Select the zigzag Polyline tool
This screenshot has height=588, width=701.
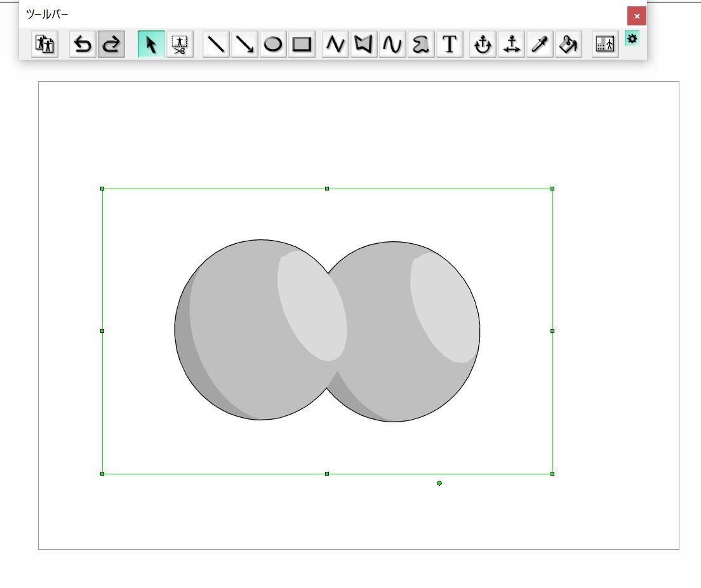pos(335,44)
